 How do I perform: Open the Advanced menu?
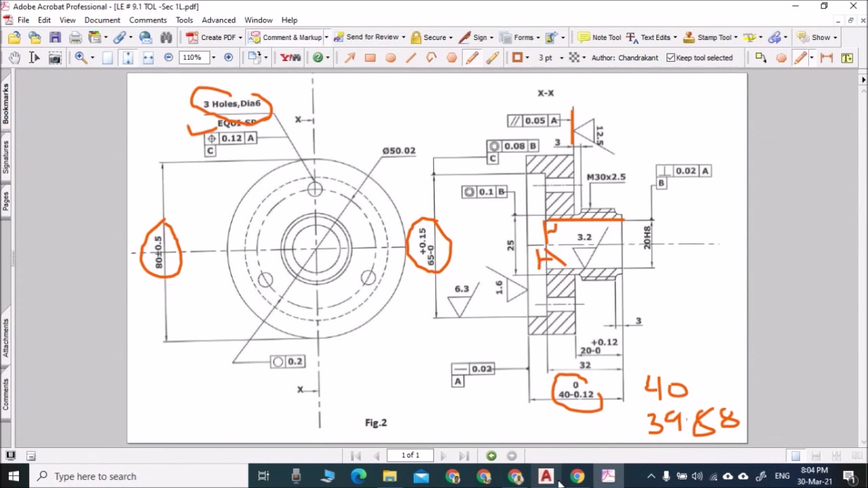coord(218,20)
